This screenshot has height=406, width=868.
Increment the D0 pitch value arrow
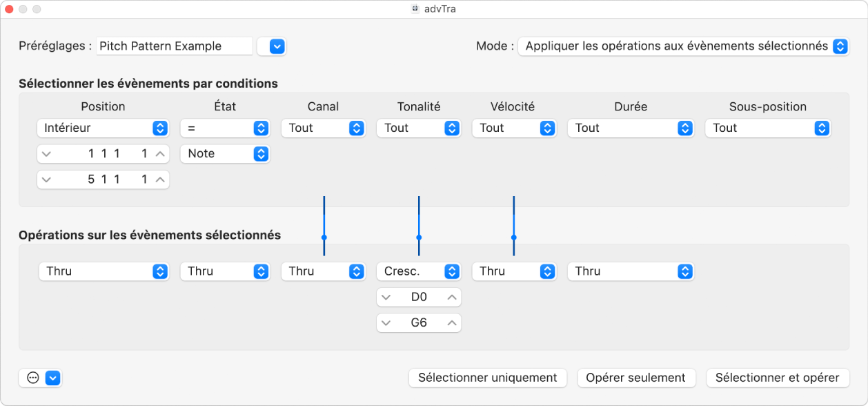pyautogui.click(x=451, y=297)
